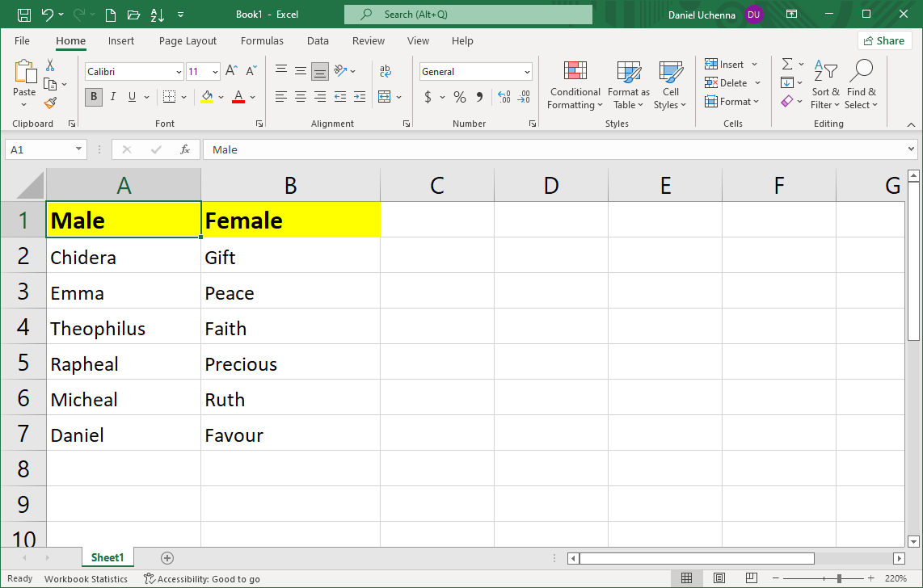Viewport: 923px width, 588px height.
Task: Toggle Wrap Text button
Action: pos(385,71)
